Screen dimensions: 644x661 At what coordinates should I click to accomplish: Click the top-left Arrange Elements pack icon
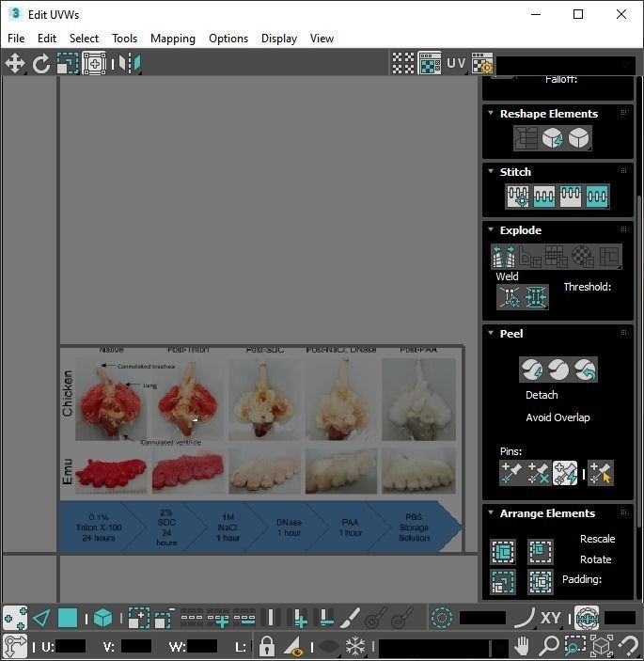[503, 551]
